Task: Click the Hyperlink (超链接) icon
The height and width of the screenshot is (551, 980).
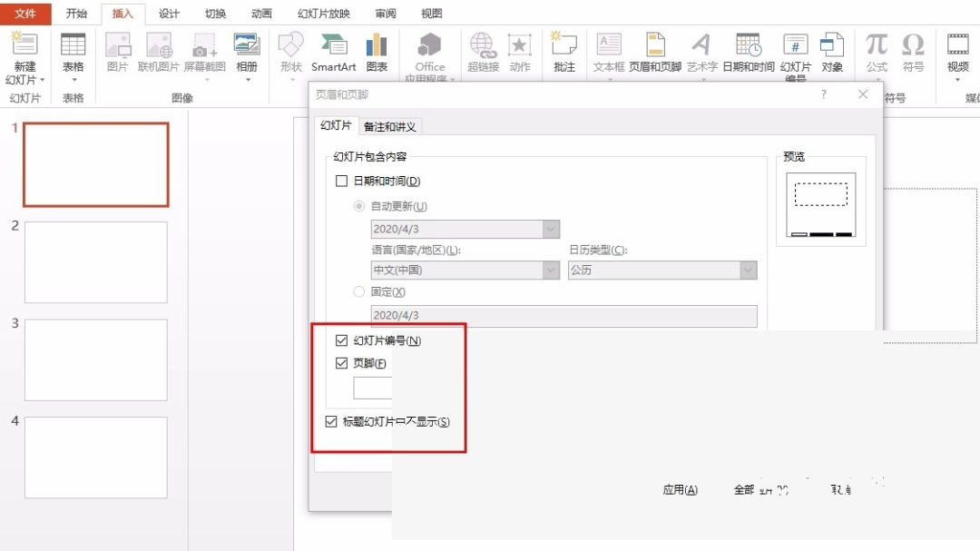Action: [x=483, y=45]
